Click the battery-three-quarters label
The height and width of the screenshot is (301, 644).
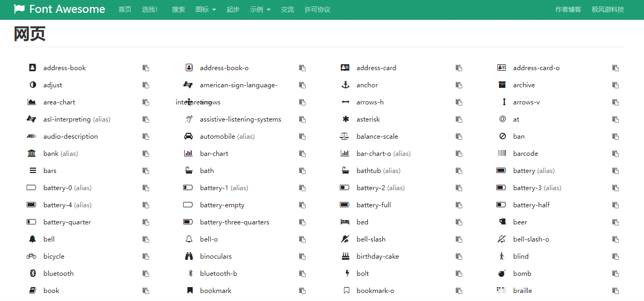[234, 222]
